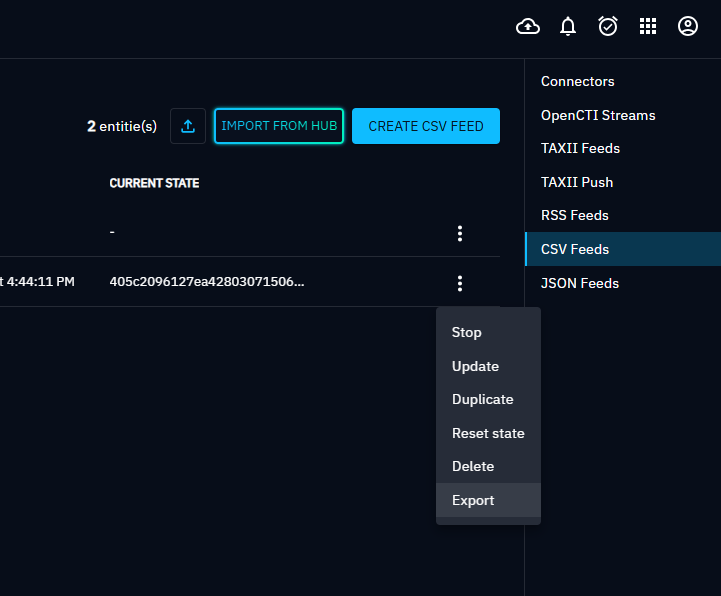The image size is (721, 596).
Task: Go to Connectors in the sidebar
Action: coord(578,81)
